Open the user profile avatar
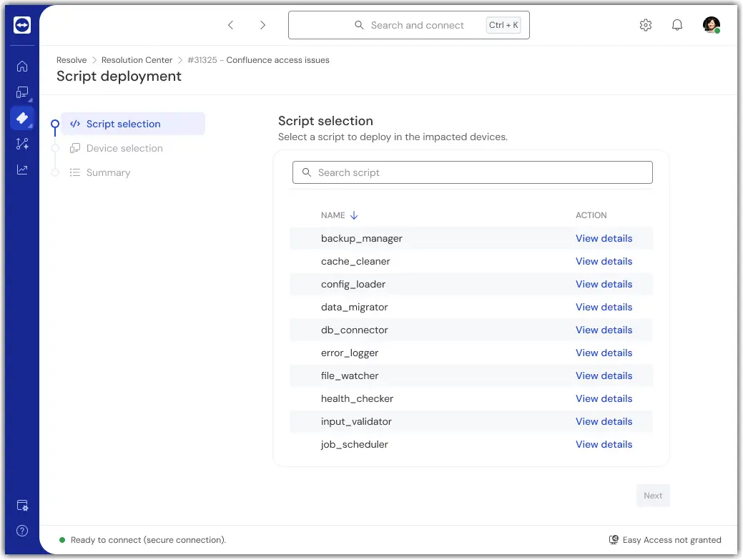This screenshot has height=560, width=743. [x=711, y=24]
